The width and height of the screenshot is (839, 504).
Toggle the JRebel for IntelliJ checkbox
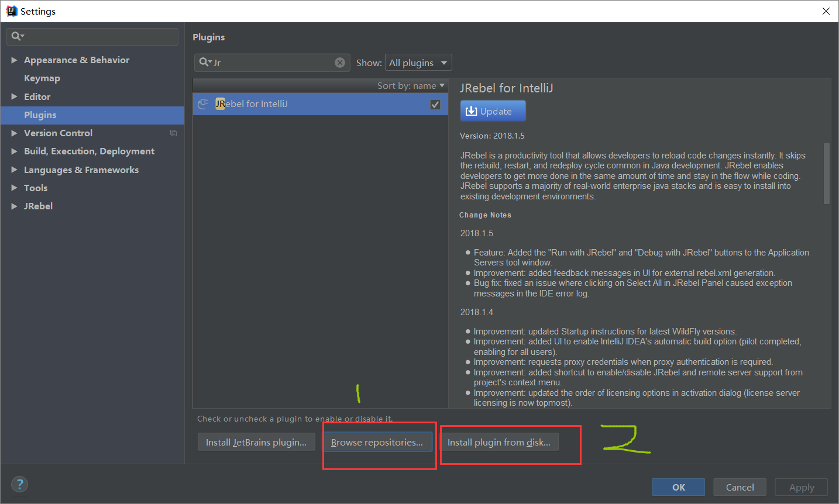tap(435, 104)
